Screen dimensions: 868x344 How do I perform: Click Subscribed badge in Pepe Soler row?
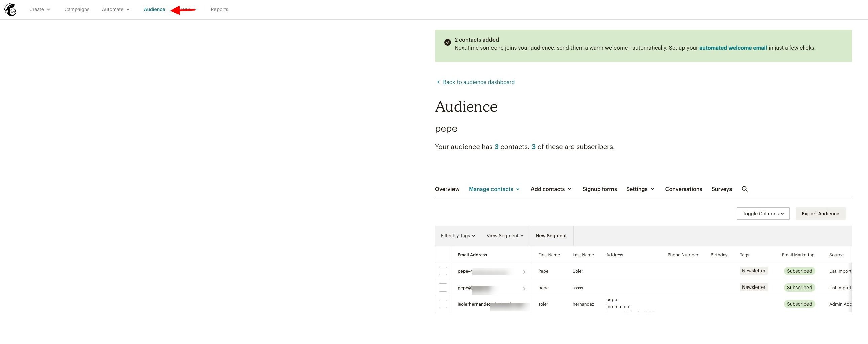click(799, 271)
